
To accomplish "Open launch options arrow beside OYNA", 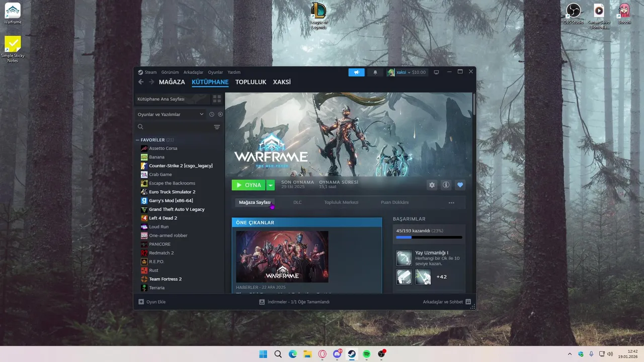I will coord(271,185).
